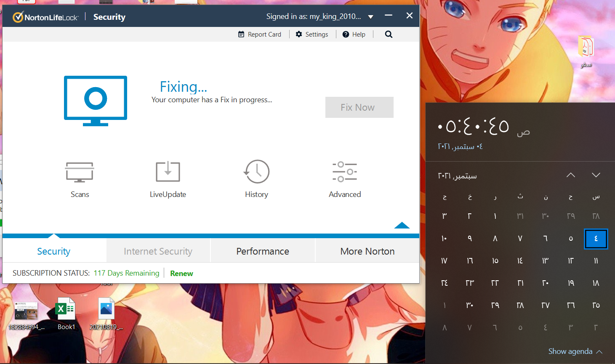
Task: Open the History view
Action: click(x=256, y=179)
